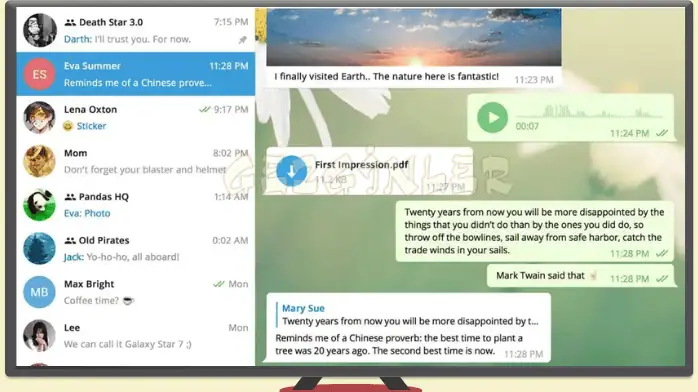
Task: Click the We can call it Galaxy Star 7 preview
Action: coord(128,344)
